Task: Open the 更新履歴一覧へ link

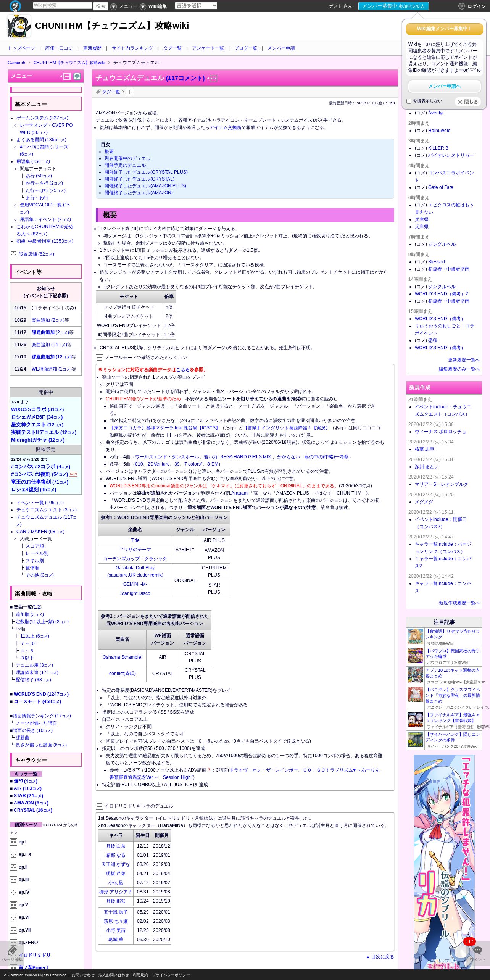Action: click(464, 360)
